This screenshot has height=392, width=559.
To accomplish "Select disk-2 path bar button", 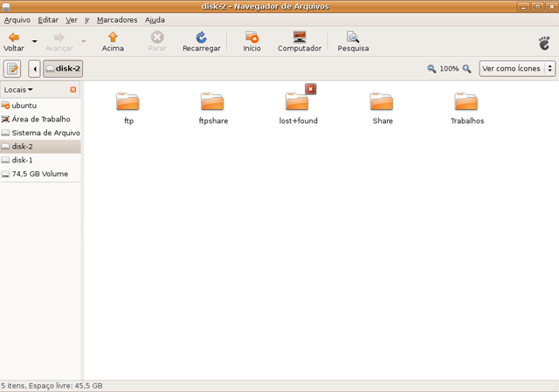I will pyautogui.click(x=63, y=68).
